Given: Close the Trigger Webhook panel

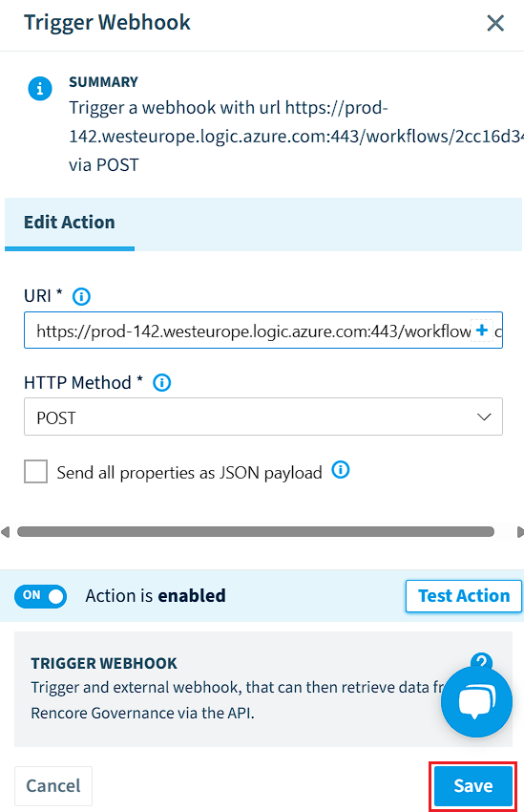Looking at the screenshot, I should pos(495,23).
